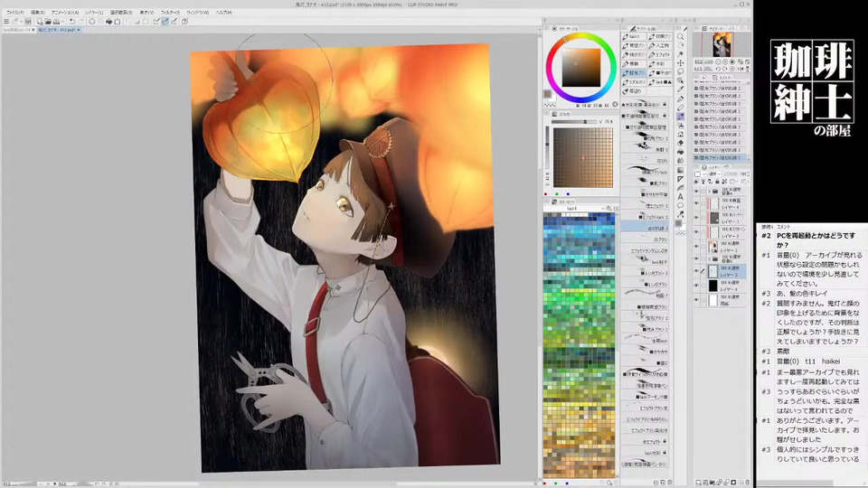Hide the top folder layer
This screenshot has height=488, width=868.
[696, 192]
